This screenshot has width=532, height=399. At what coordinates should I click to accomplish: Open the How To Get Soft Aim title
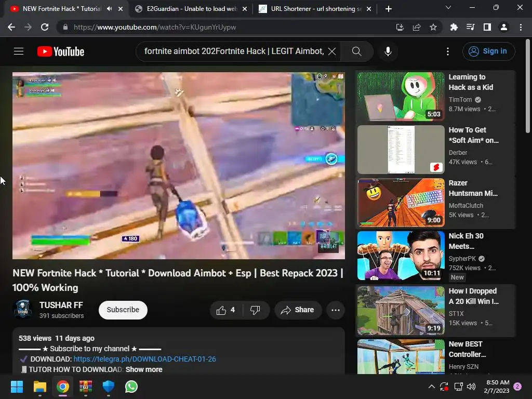coord(473,135)
